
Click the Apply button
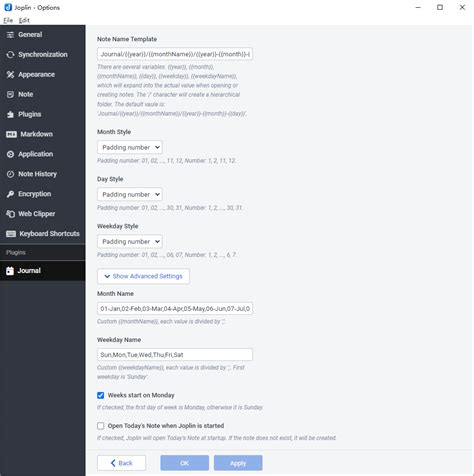tap(238, 463)
